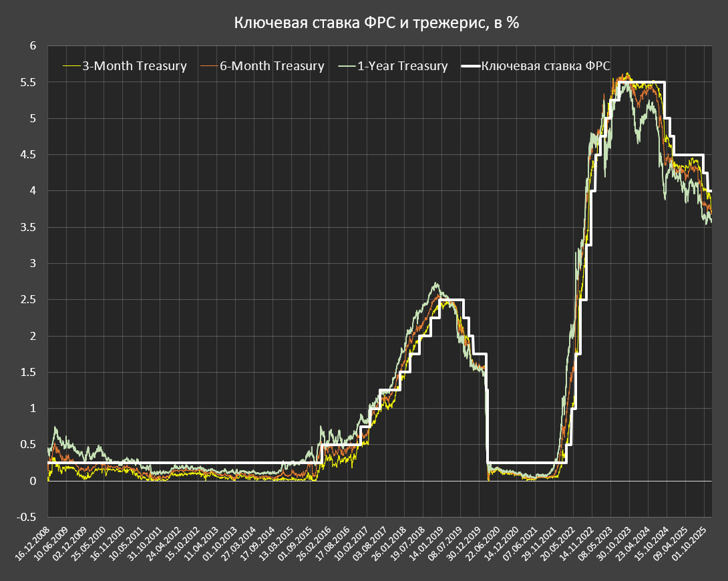Click the thick white line marker in the legend
Viewport: 728px width, 581px height.
[x=472, y=65]
